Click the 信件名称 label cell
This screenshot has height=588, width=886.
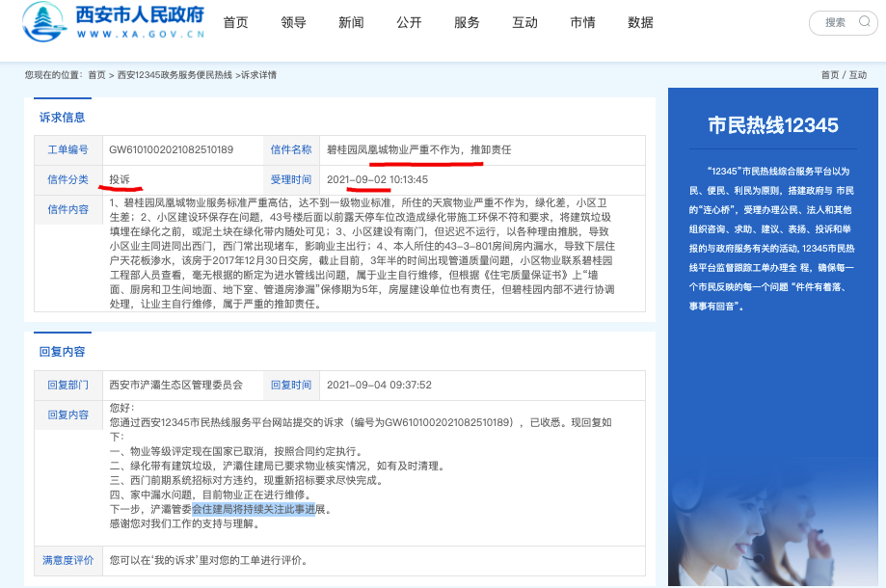coord(291,150)
